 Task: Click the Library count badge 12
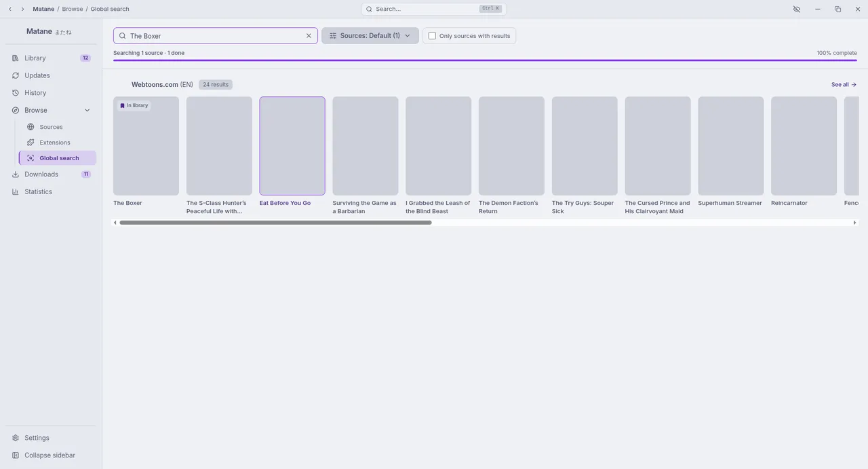click(85, 58)
